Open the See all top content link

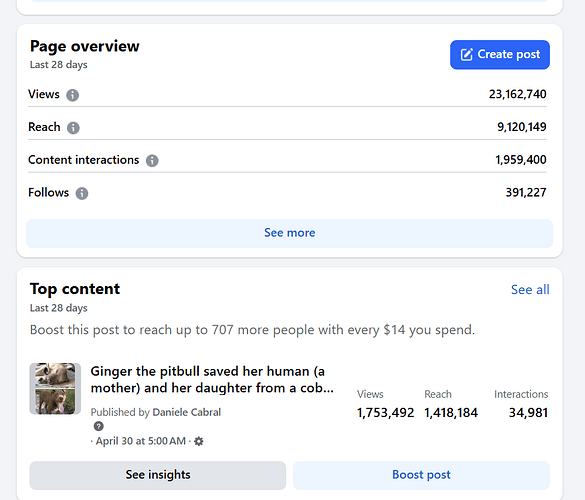click(x=530, y=290)
